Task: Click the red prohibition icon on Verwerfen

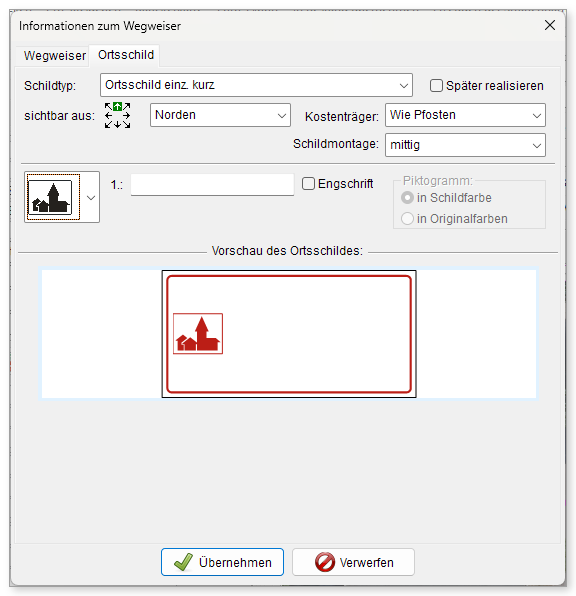Action: [325, 562]
